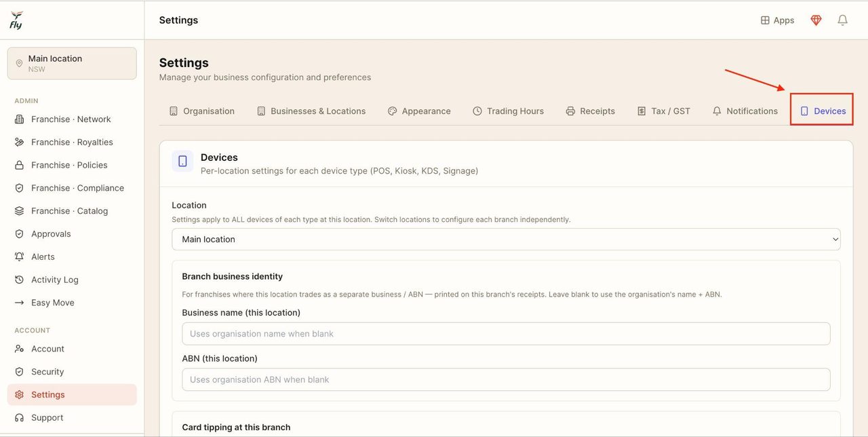The image size is (868, 437).
Task: Click the Account person icon
Action: tap(19, 349)
